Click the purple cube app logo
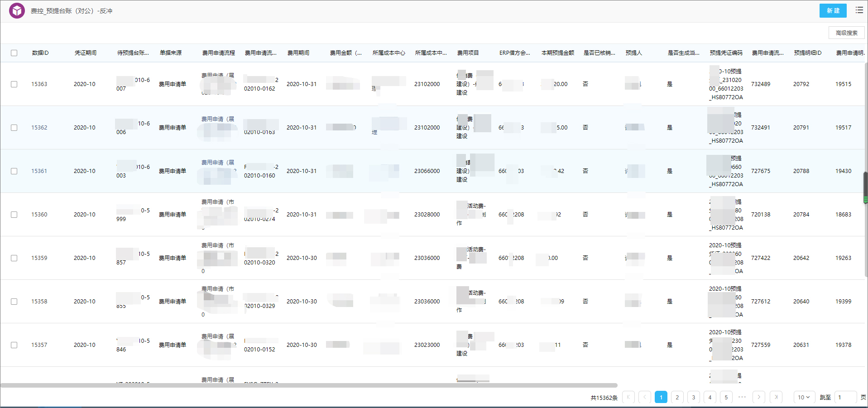Screen dimensions: 868x408 pos(17,11)
